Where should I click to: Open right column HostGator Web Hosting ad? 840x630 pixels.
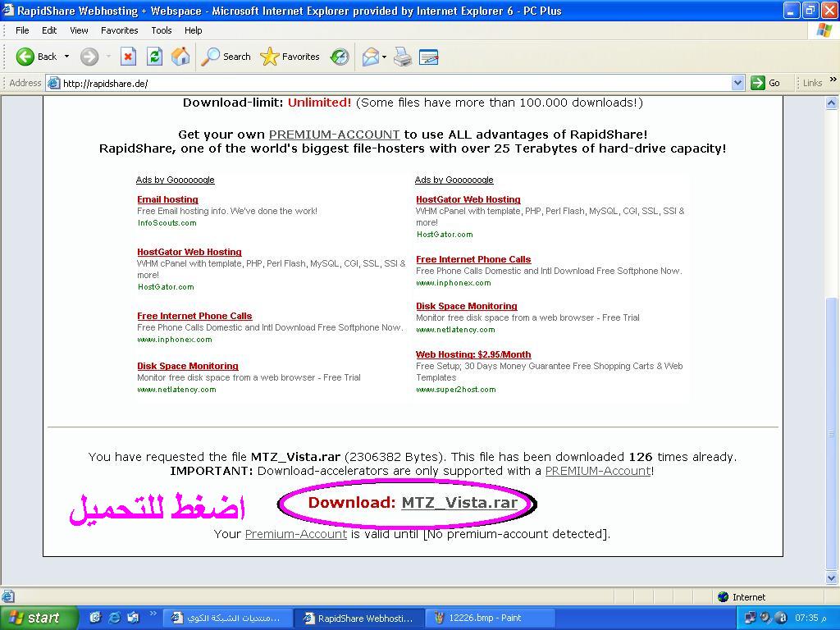[468, 199]
